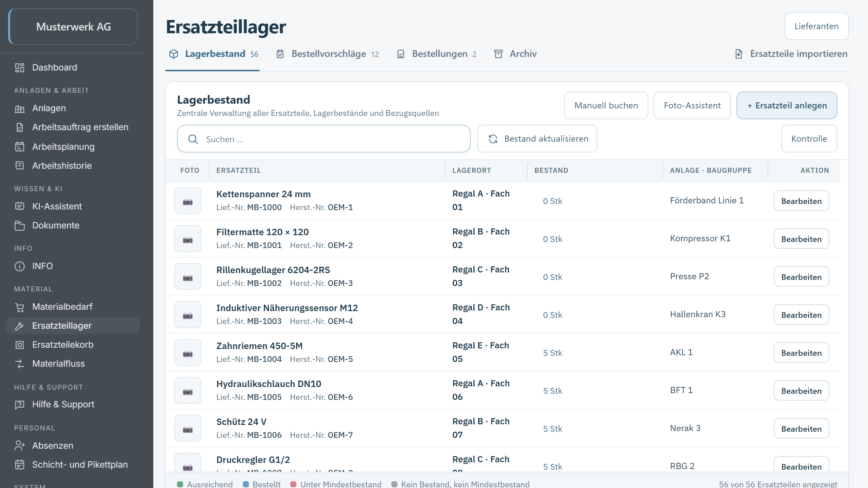868x488 pixels.
Task: Click Bearbeiten for Induktiver Näherungssensor M12
Action: (x=802, y=315)
